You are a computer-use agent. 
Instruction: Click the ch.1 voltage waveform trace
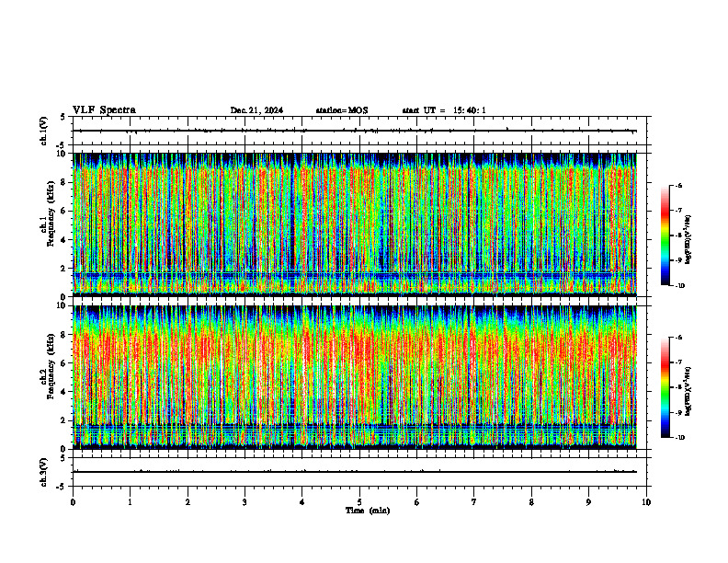click(355, 131)
